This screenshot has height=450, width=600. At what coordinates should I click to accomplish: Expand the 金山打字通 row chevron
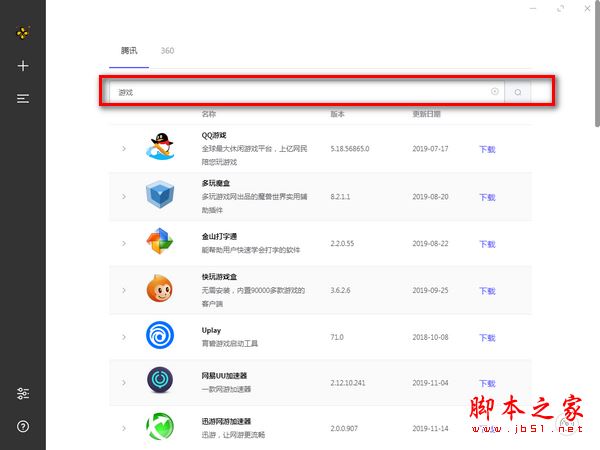click(124, 243)
